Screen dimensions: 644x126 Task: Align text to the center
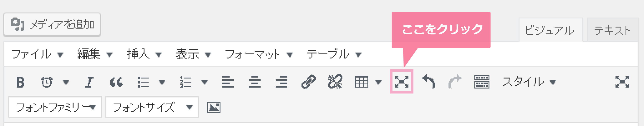pos(255,82)
